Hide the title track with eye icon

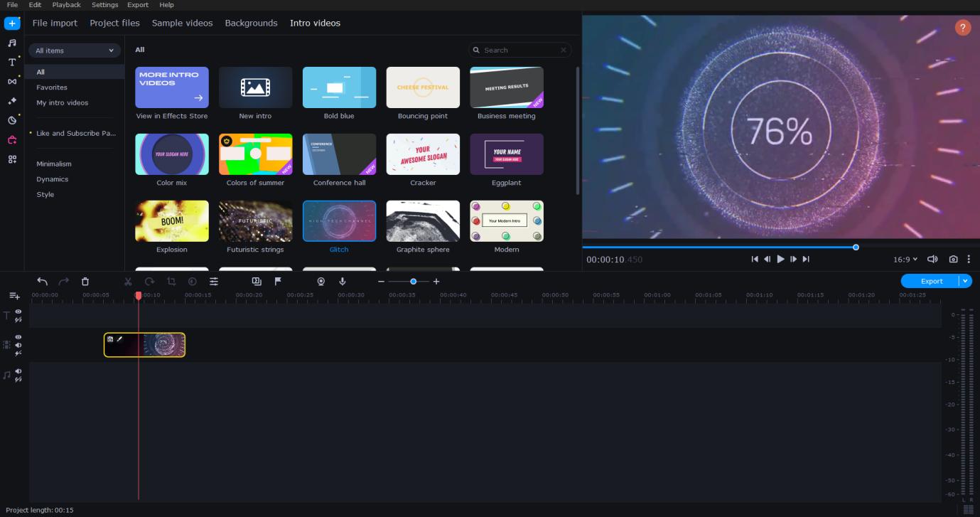pos(18,311)
